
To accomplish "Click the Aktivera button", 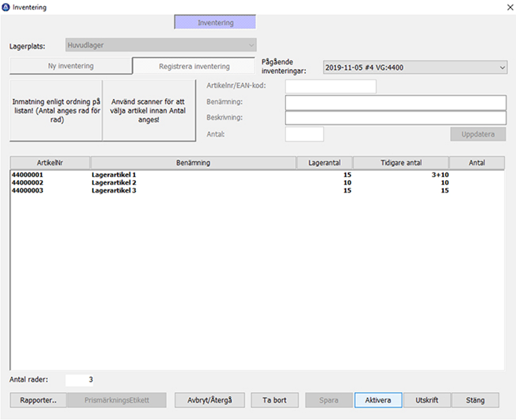I will [x=378, y=401].
